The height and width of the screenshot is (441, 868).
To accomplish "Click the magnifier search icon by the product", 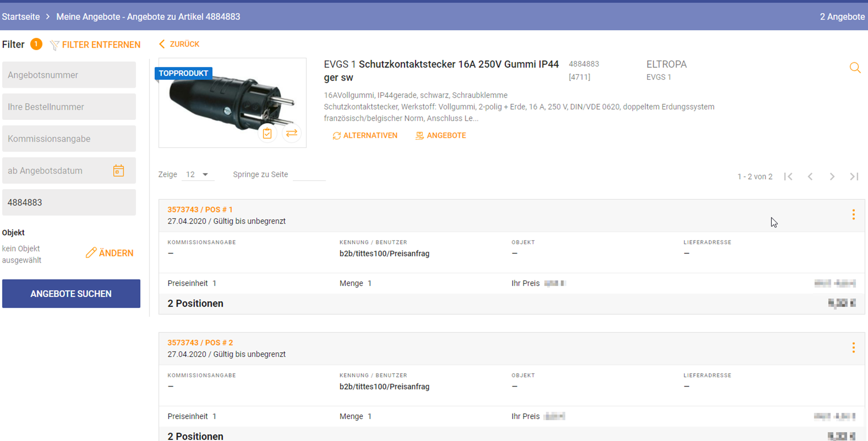I will click(855, 68).
